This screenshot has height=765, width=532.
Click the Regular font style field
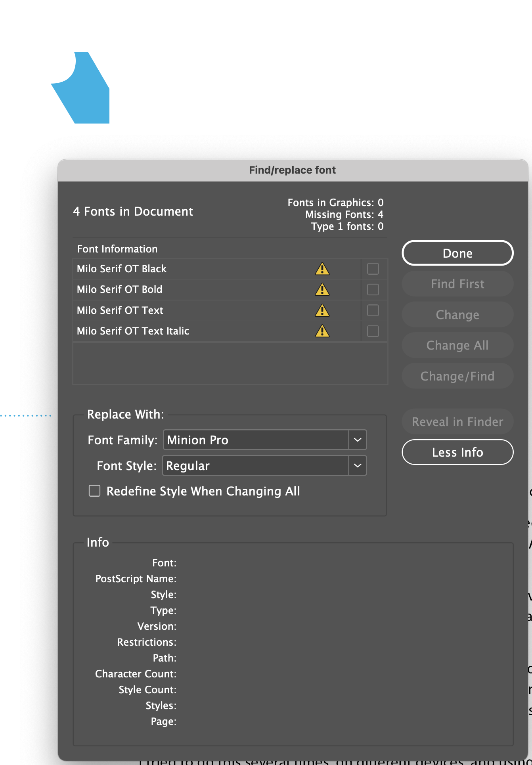click(x=256, y=466)
